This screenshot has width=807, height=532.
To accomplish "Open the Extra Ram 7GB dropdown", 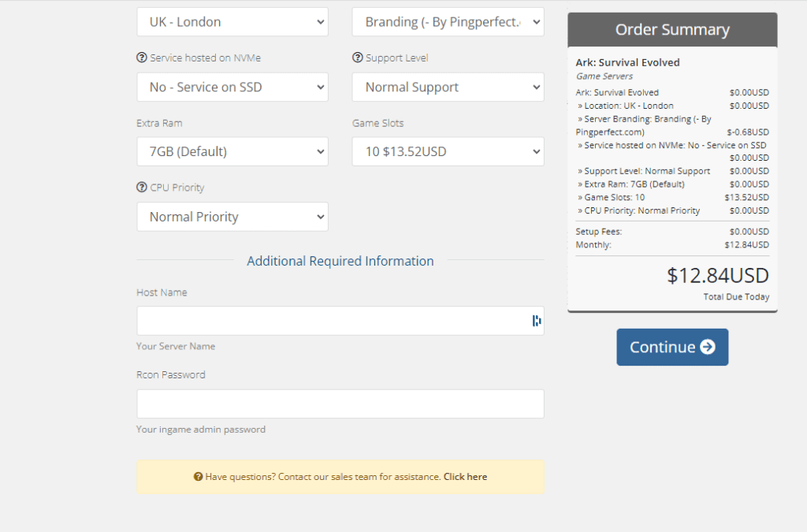I will [232, 151].
